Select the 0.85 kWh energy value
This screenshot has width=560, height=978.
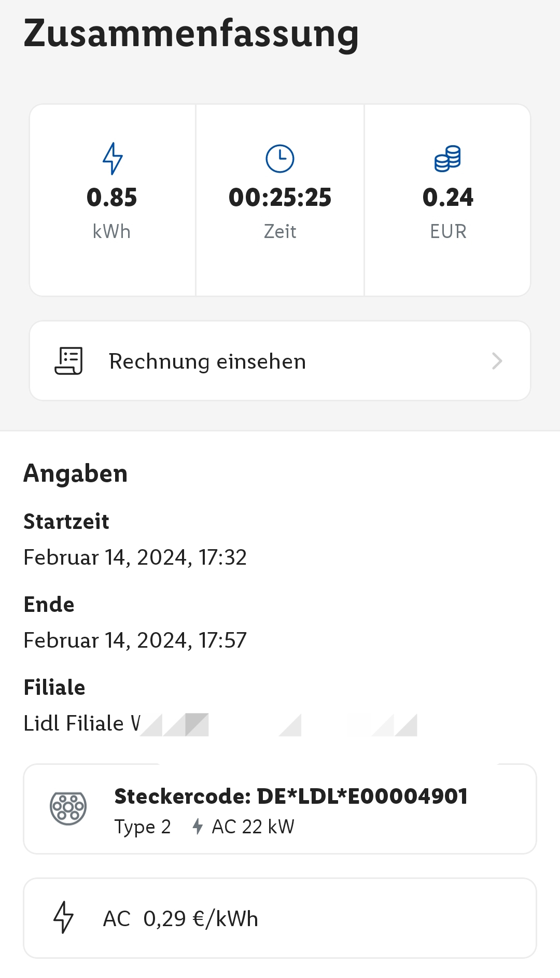[112, 198]
